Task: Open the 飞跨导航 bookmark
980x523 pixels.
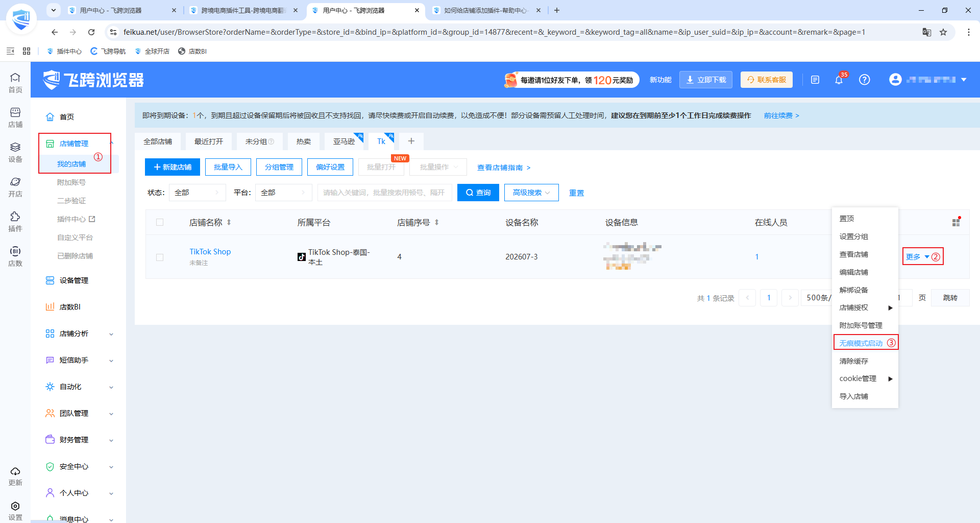Action: (108, 51)
